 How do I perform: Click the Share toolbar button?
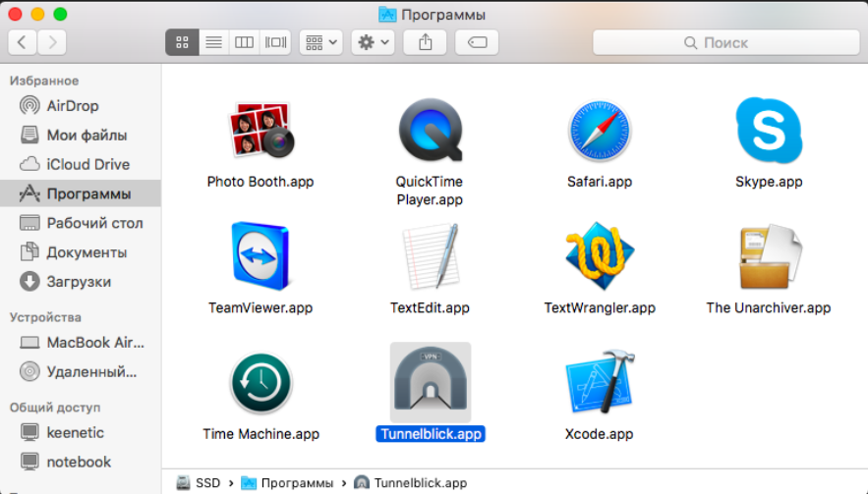(426, 42)
